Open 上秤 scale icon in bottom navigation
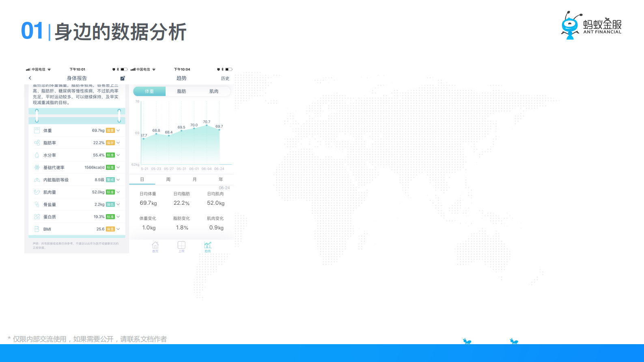 tap(181, 247)
